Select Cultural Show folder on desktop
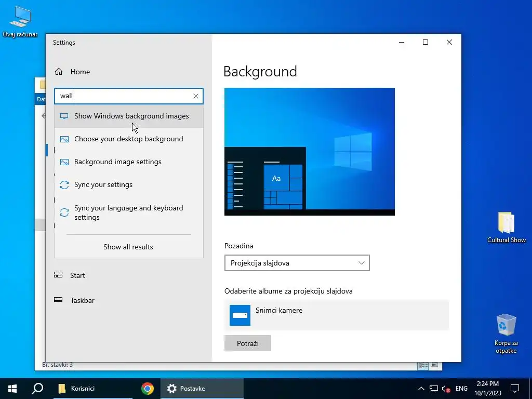Image resolution: width=532 pixels, height=399 pixels. pos(507,228)
